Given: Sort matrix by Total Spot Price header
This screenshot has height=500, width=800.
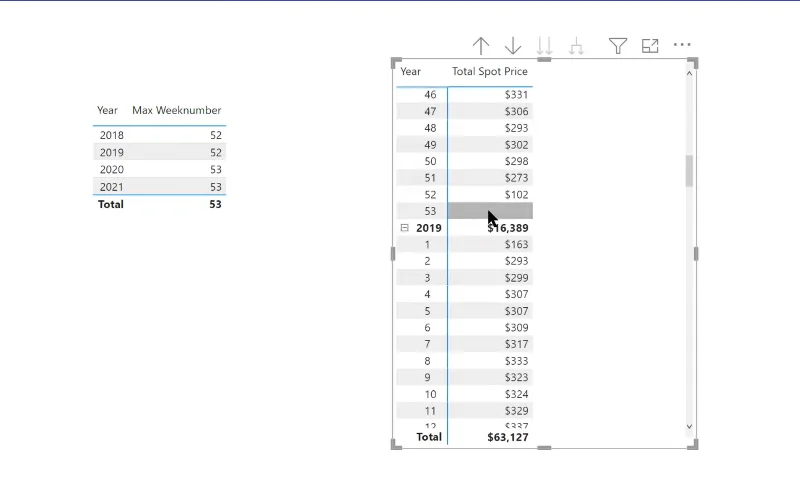Looking at the screenshot, I should (x=489, y=71).
